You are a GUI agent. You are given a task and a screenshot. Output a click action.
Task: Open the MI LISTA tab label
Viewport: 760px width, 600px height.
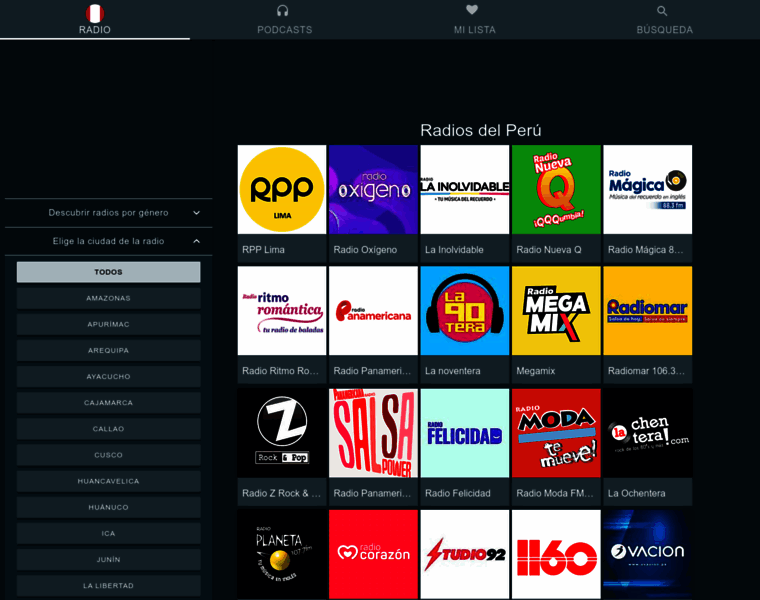(475, 30)
